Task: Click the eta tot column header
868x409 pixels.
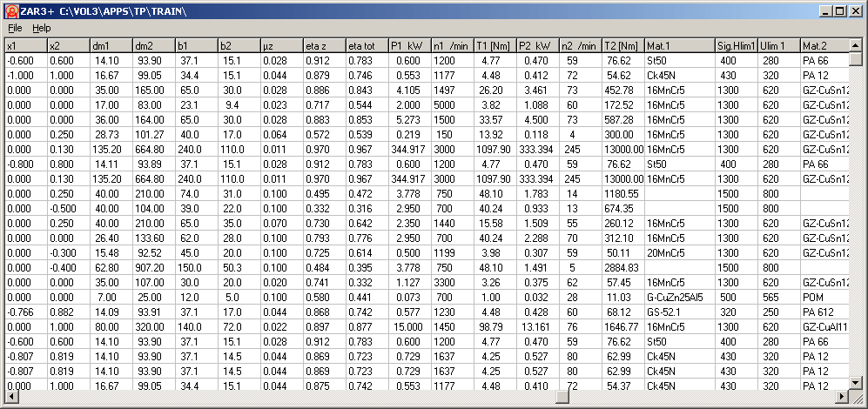Action: [x=367, y=45]
